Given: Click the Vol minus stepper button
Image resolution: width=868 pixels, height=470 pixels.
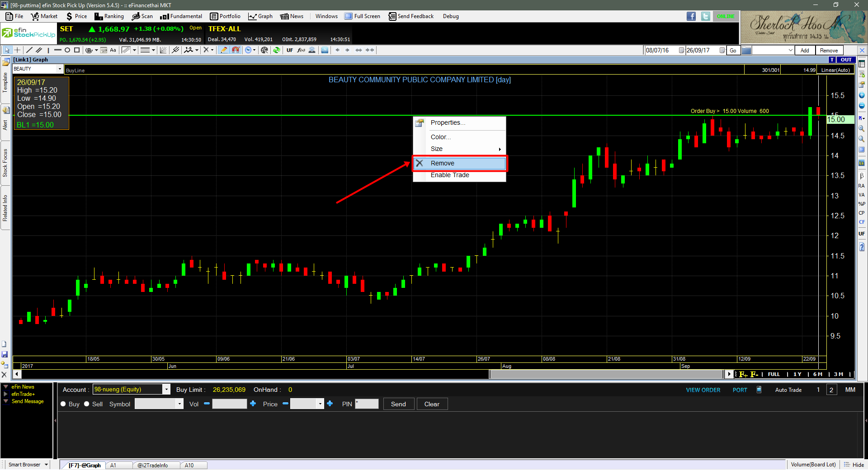Looking at the screenshot, I should click(x=207, y=404).
